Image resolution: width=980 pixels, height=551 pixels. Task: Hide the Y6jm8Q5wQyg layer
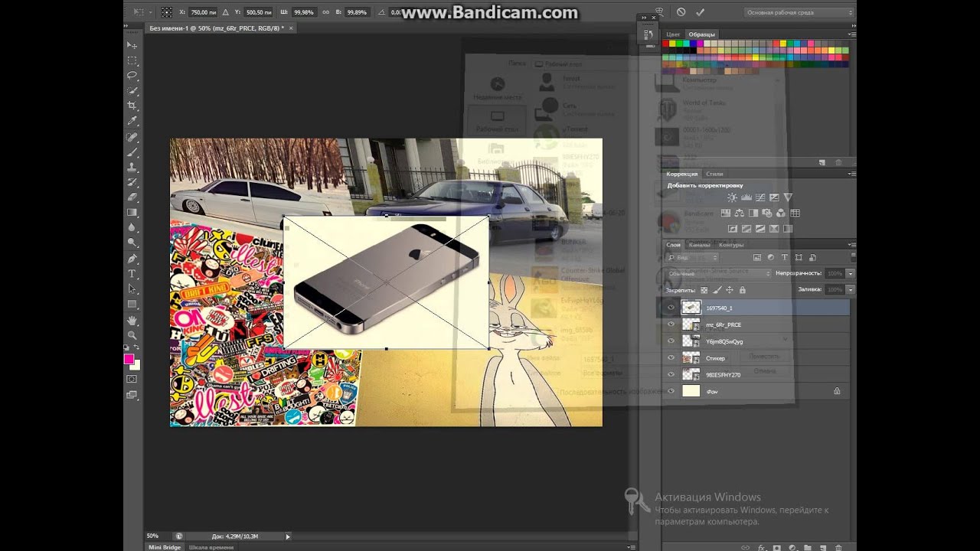pos(671,341)
